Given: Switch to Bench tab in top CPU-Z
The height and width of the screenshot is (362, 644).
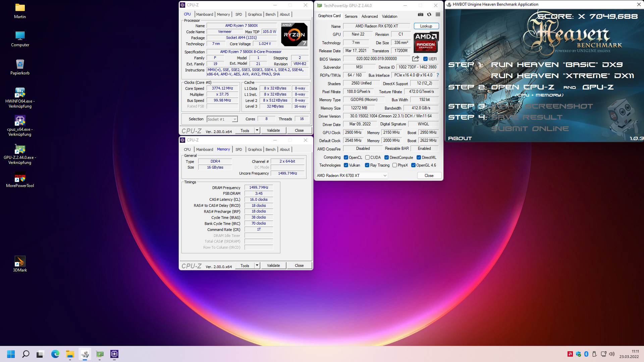Looking at the screenshot, I should [270, 14].
